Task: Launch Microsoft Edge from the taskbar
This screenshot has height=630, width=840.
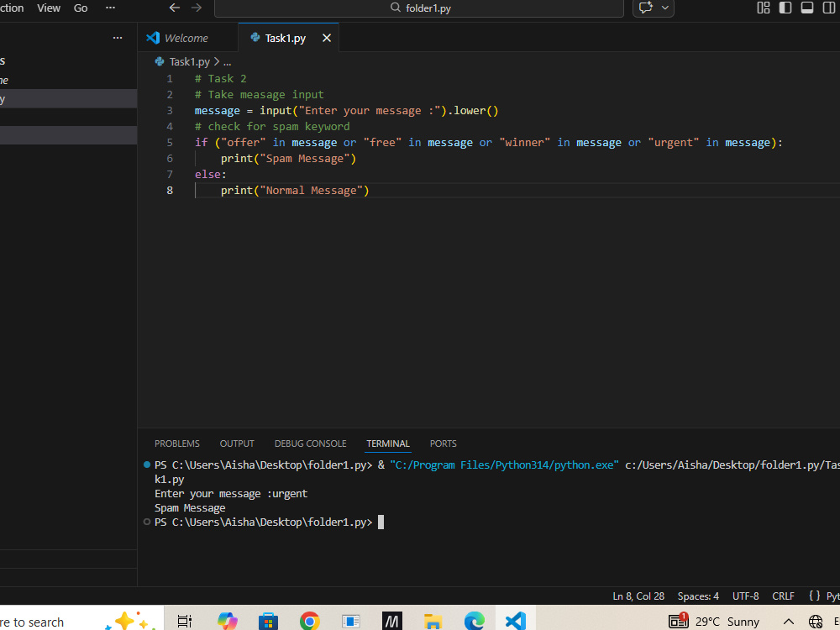Action: [474, 621]
